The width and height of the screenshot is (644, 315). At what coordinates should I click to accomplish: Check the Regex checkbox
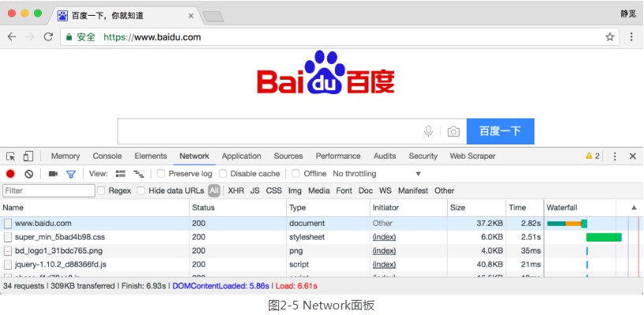click(x=101, y=191)
